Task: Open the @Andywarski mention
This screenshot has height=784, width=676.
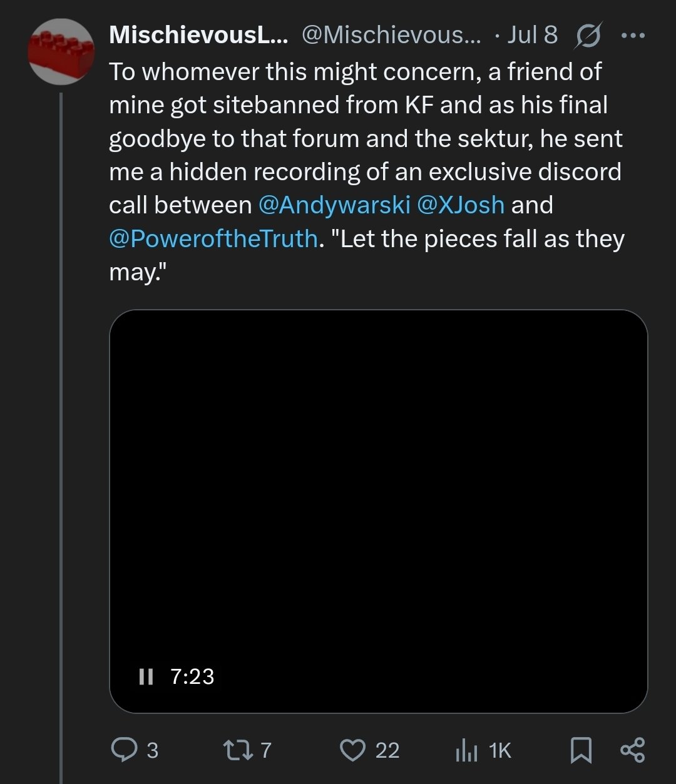Action: tap(334, 205)
